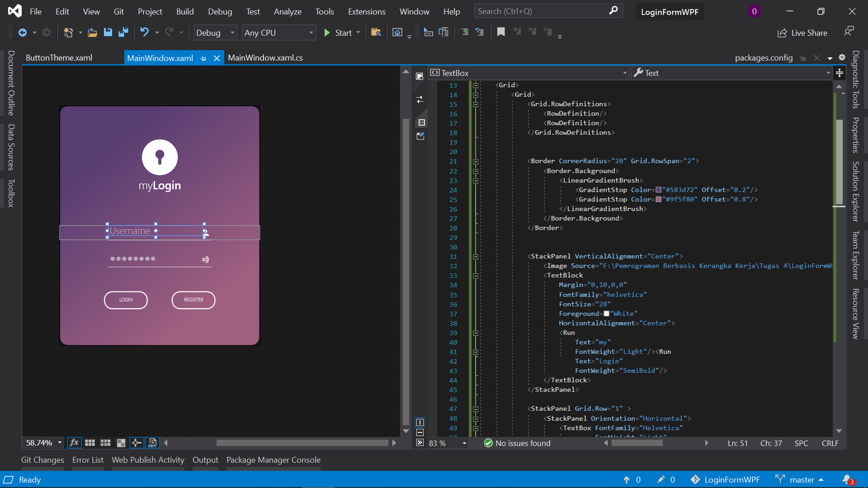
Task: Click the New Project toolbar icon
Action: 68,32
